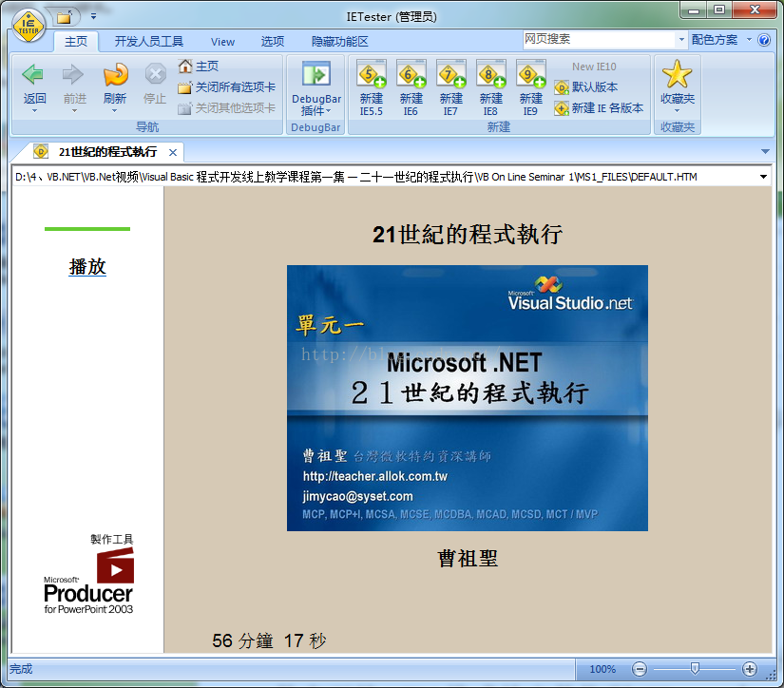Image resolution: width=784 pixels, height=688 pixels.
Task: Click the IETester application orb button
Action: 29,25
